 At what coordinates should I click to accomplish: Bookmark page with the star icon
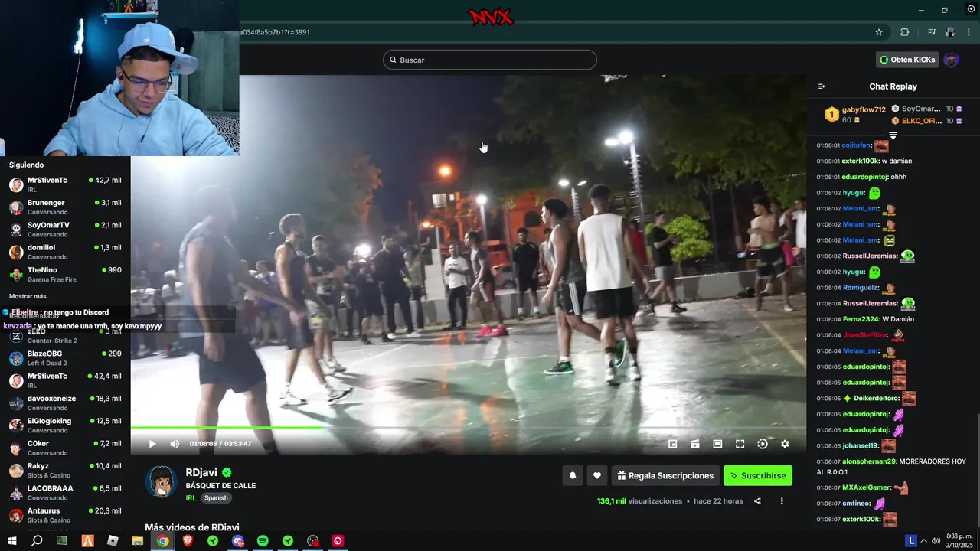(879, 32)
